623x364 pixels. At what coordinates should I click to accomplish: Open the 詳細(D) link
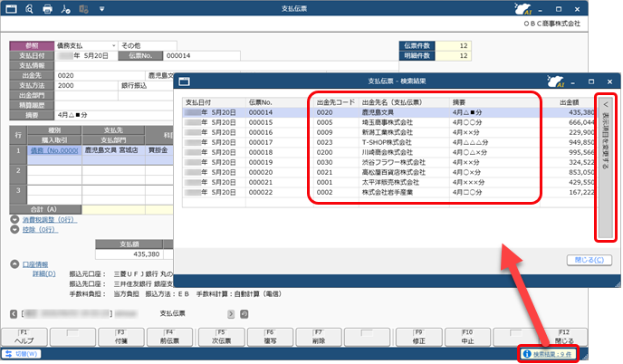point(43,273)
